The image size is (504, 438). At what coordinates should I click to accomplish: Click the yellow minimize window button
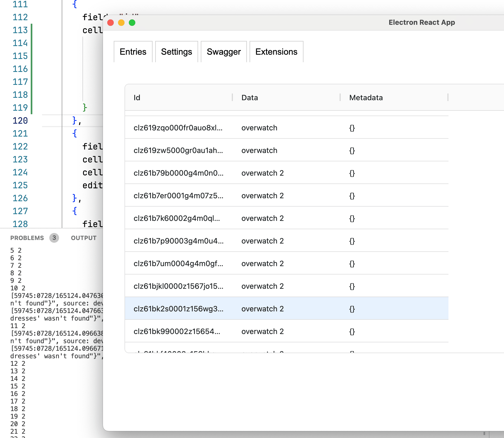[121, 23]
